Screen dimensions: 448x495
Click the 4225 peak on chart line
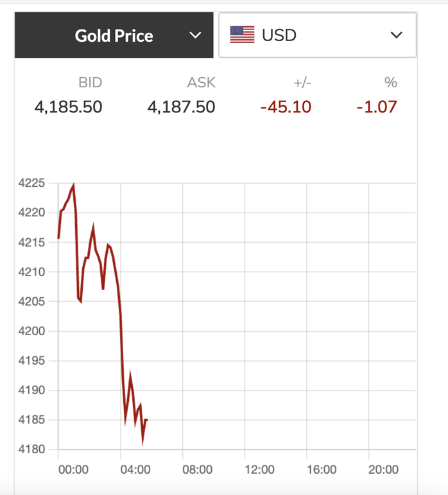point(73,186)
